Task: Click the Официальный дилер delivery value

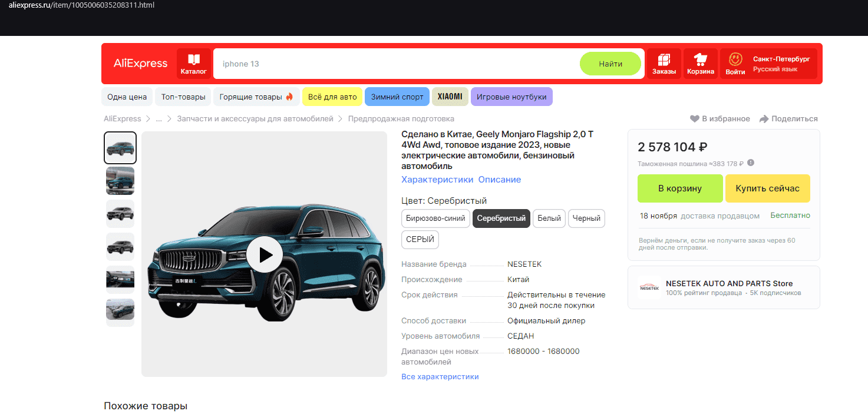Action: pyautogui.click(x=546, y=321)
